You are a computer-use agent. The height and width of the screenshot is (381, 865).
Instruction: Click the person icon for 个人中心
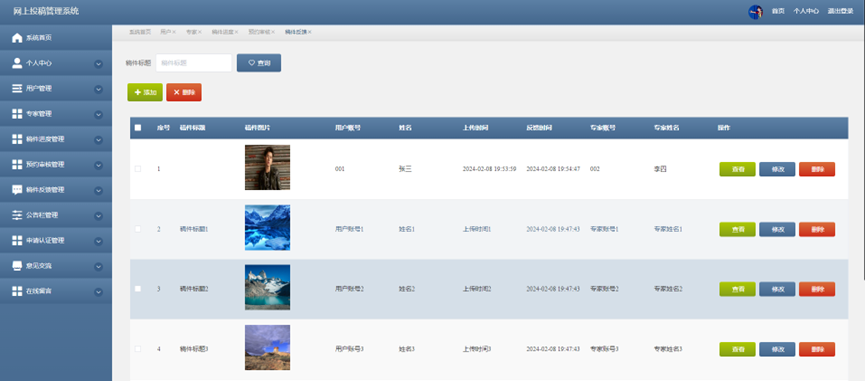17,63
